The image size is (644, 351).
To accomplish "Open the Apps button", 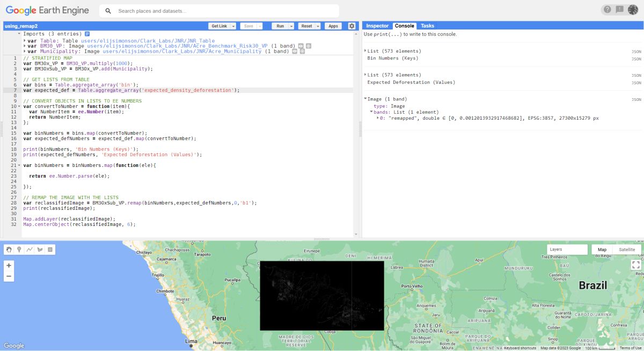I will point(333,26).
